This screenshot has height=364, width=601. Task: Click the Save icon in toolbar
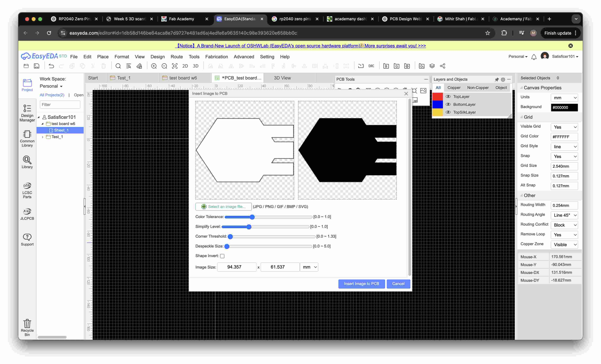(37, 66)
